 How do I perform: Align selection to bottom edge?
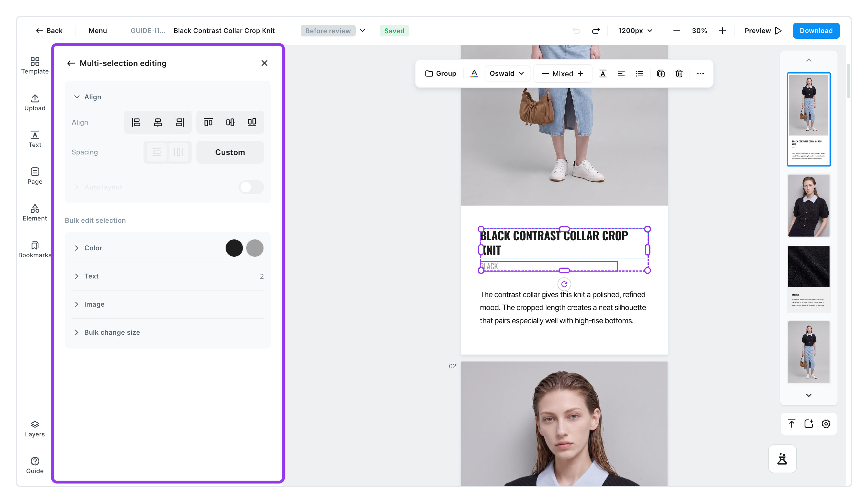point(252,122)
